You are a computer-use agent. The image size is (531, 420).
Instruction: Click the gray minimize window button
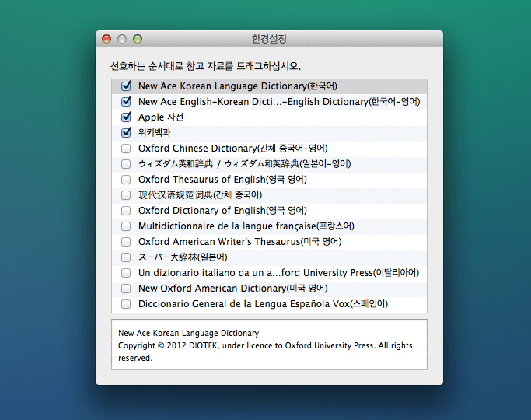[x=122, y=40]
